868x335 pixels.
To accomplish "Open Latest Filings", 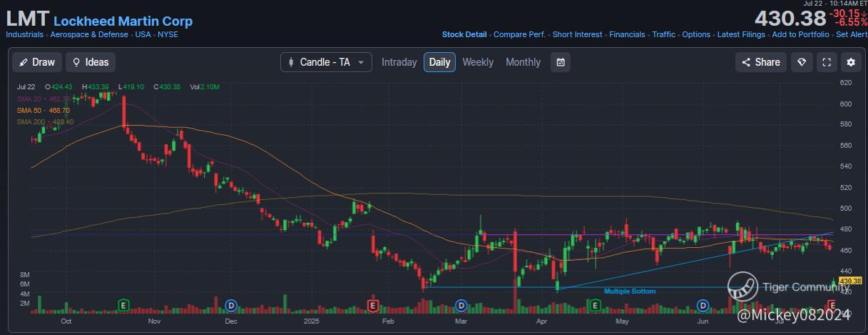I will pos(741,34).
